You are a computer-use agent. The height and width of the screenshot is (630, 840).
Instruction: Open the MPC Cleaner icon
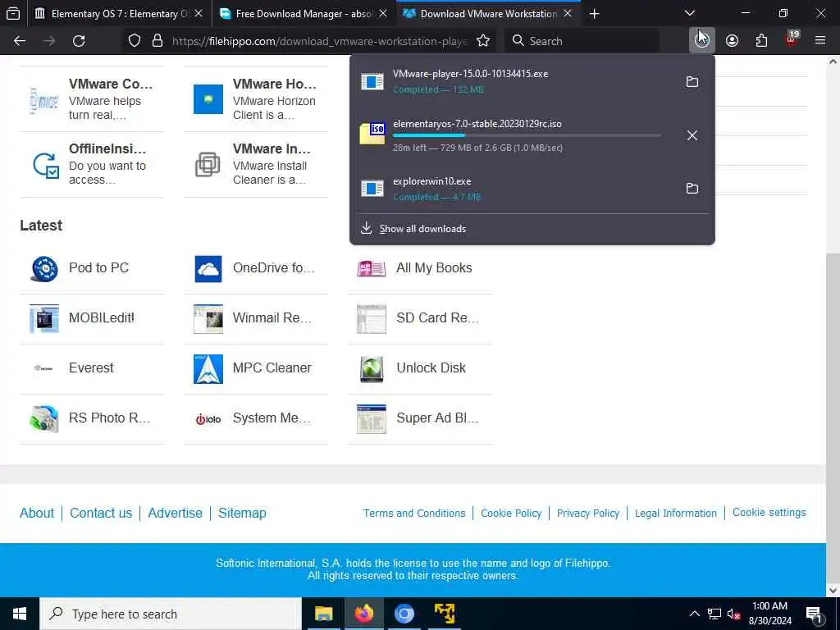point(208,368)
